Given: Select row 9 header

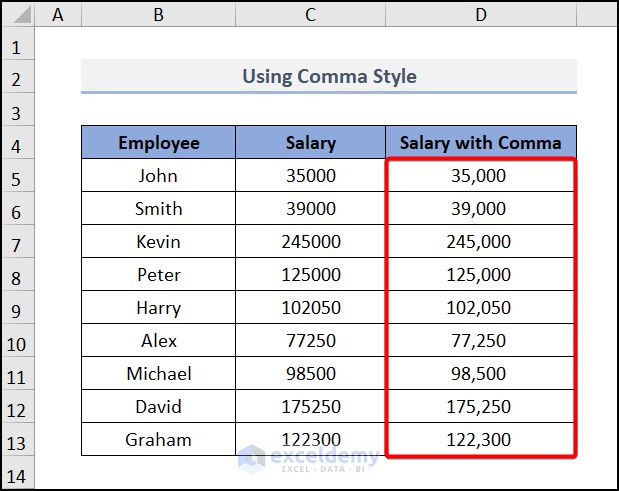Looking at the screenshot, I should [x=17, y=308].
